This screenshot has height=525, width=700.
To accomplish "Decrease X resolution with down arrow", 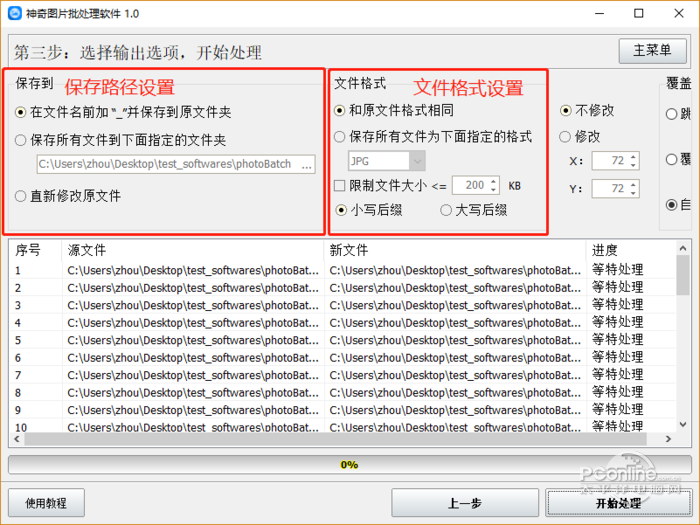I will point(633,165).
